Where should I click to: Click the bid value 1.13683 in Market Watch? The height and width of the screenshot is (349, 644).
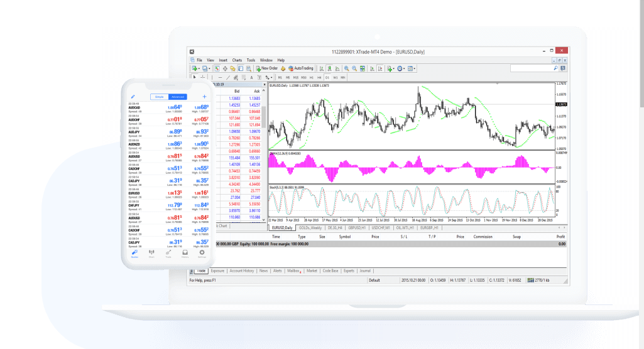pyautogui.click(x=234, y=99)
